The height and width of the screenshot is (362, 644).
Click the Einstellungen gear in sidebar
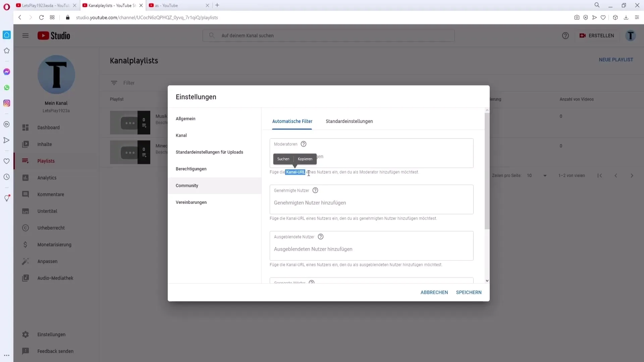pos(25,335)
